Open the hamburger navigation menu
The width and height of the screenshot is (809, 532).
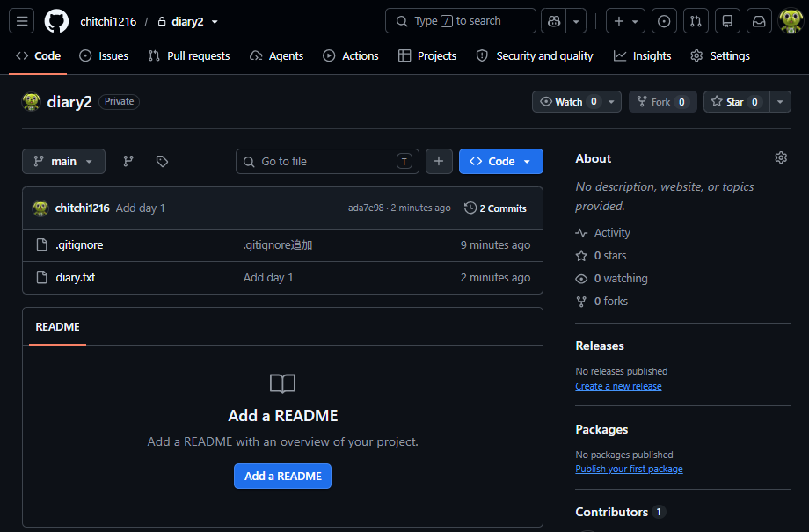click(22, 21)
